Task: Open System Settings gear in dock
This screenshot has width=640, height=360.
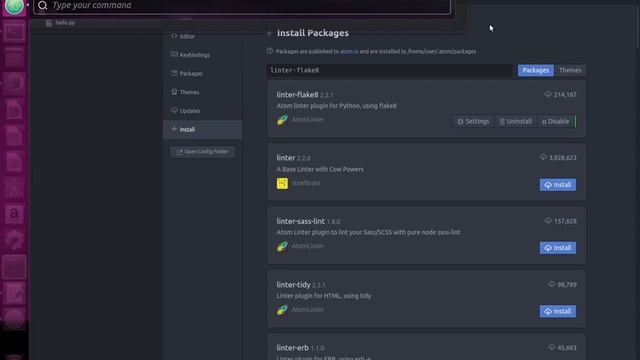Action: pos(14,240)
